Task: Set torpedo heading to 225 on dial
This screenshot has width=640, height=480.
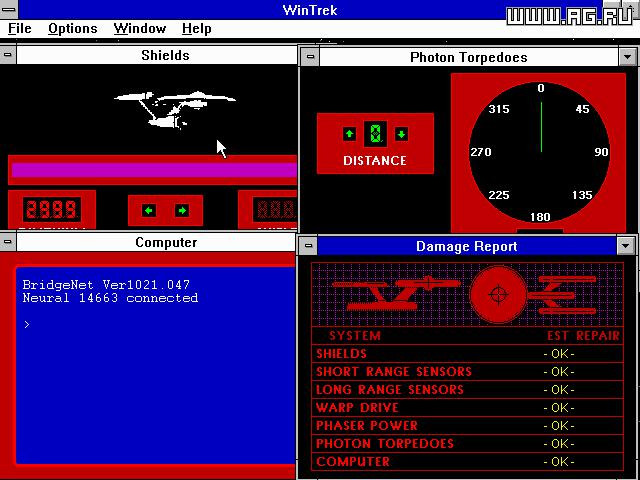Action: pyautogui.click(x=499, y=195)
